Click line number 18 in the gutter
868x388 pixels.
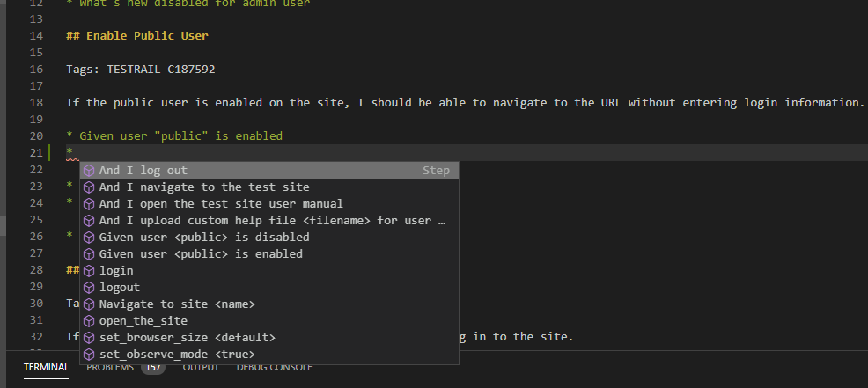[x=36, y=102]
